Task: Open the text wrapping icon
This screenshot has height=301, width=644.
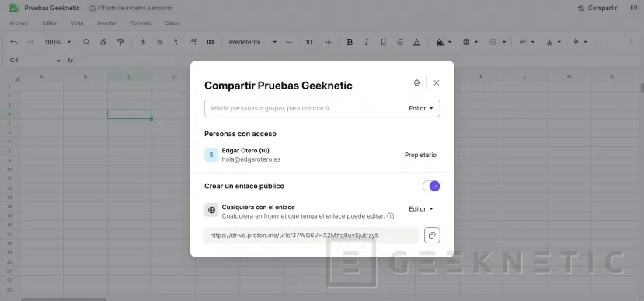Action: [575, 42]
